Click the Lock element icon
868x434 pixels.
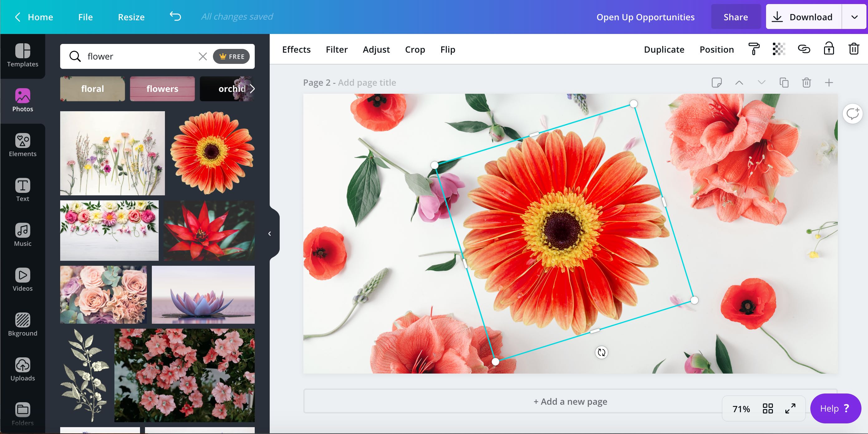coord(829,49)
